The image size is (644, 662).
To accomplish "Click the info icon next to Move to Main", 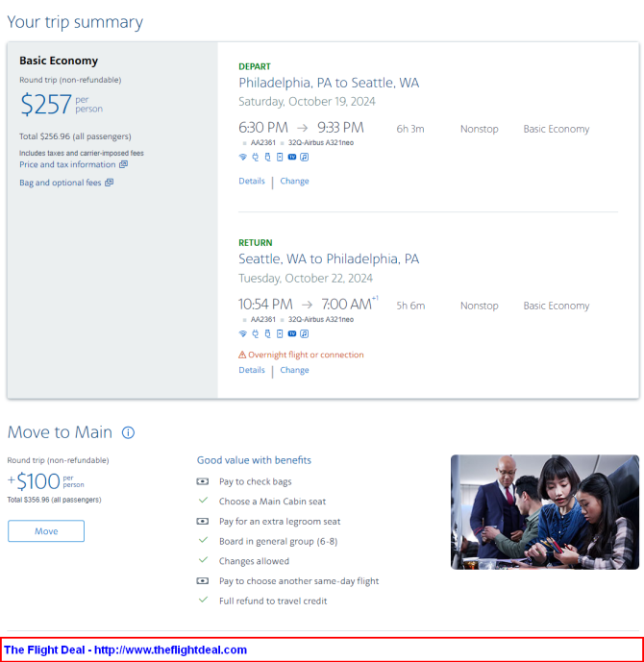I will click(128, 432).
